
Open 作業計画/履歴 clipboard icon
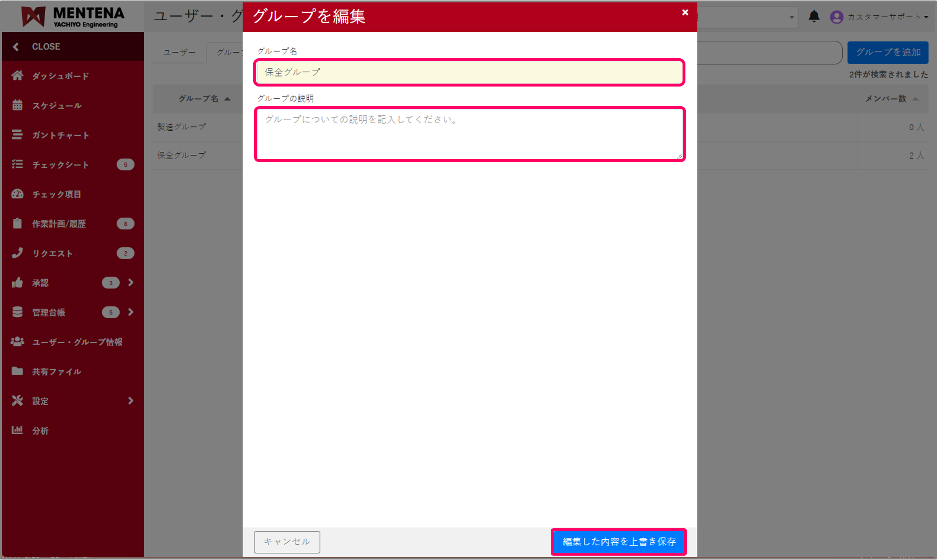tap(18, 223)
